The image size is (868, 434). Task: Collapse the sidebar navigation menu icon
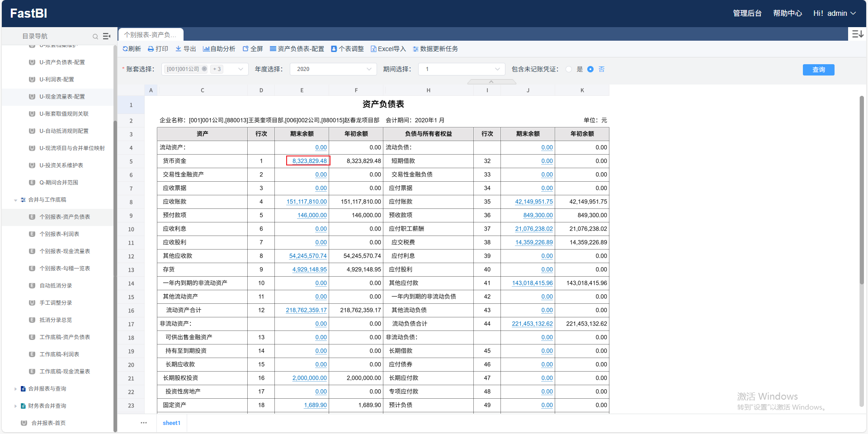point(107,36)
